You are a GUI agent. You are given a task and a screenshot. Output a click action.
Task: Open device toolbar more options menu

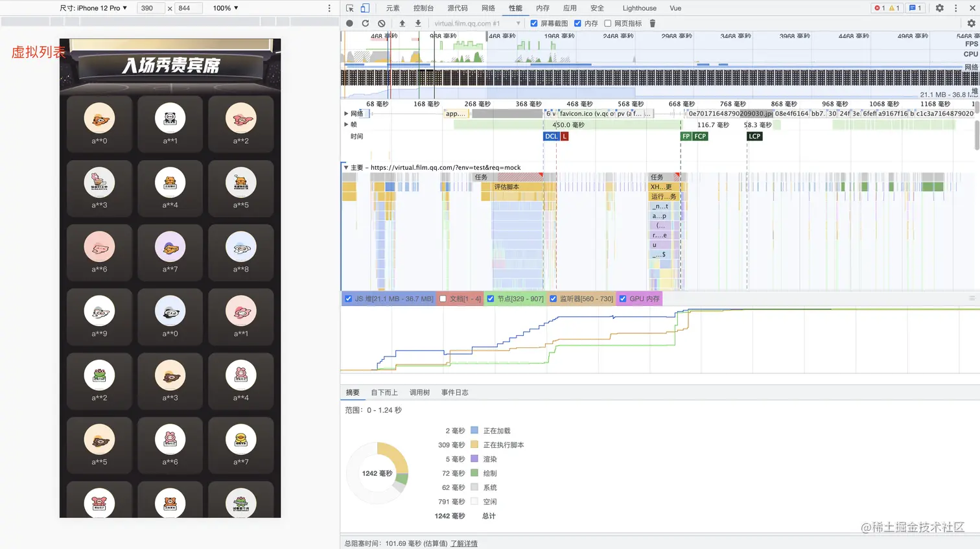click(x=329, y=8)
